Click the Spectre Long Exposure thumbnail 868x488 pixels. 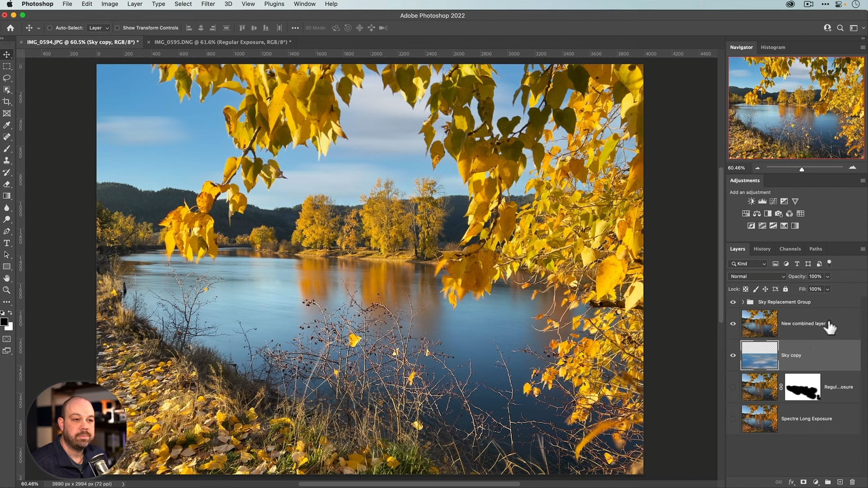[x=759, y=418]
